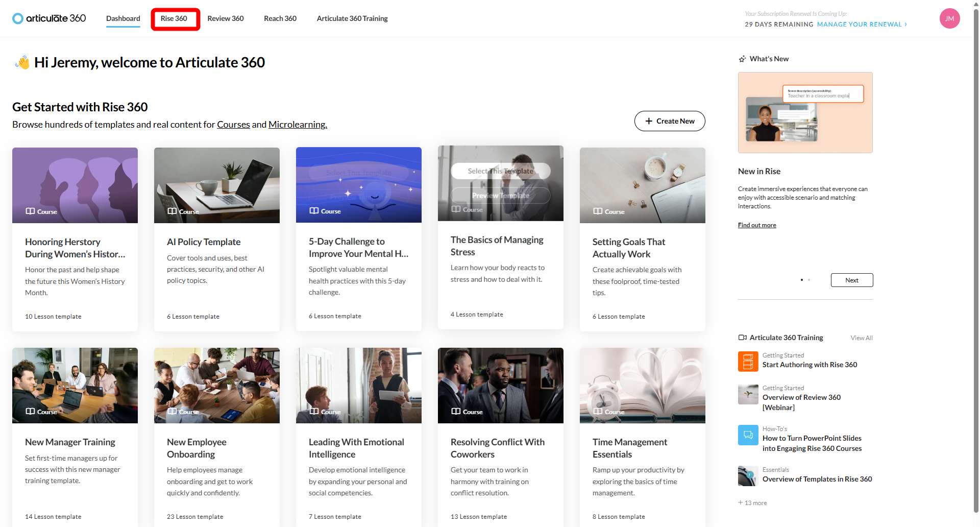
Task: Click the plus icon beside 13 more
Action: tap(741, 502)
